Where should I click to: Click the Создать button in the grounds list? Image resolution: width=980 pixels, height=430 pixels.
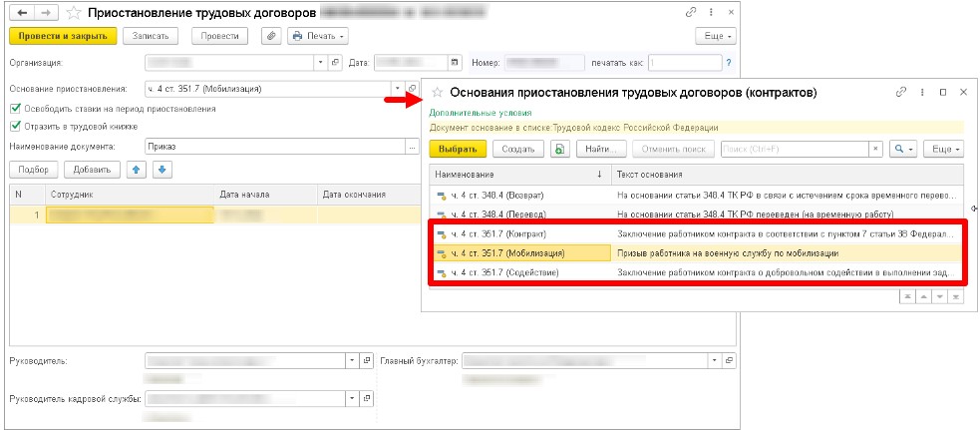pos(518,149)
